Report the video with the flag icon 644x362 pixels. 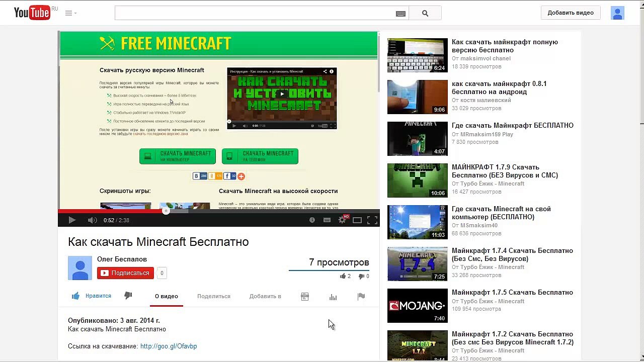[x=361, y=297]
